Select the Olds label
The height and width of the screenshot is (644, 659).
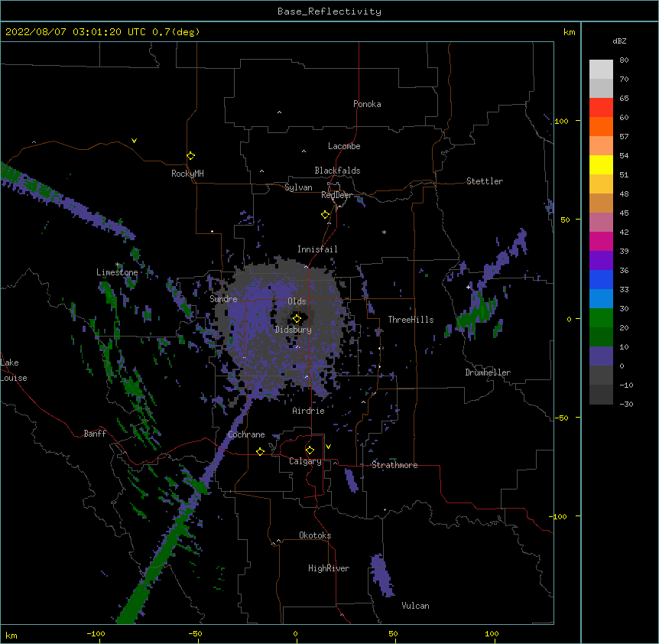click(297, 301)
